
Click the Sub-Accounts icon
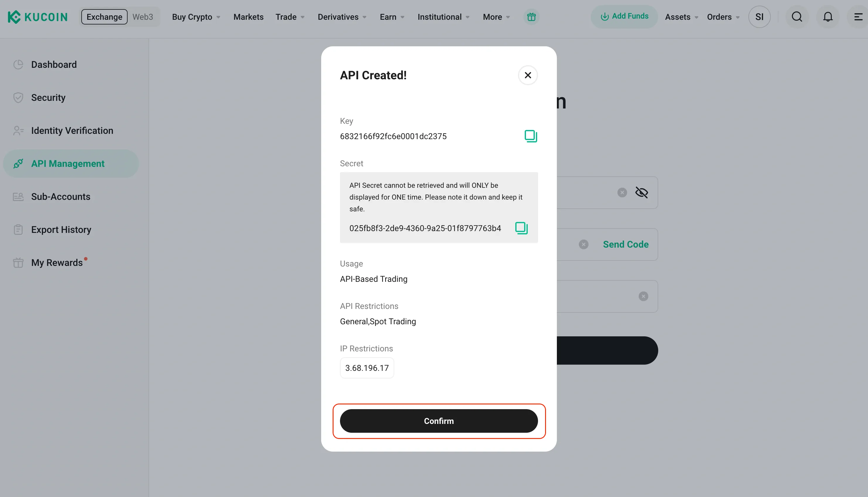[x=18, y=197]
